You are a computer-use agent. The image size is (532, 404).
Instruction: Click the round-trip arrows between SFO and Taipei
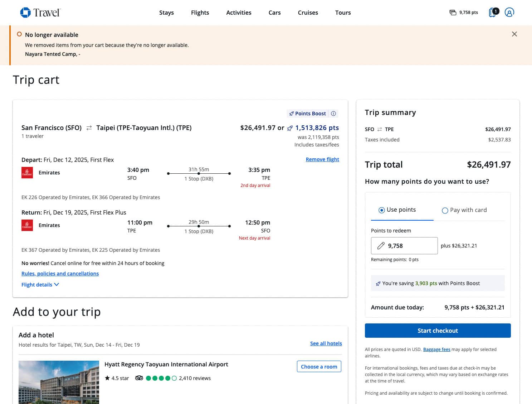[89, 128]
